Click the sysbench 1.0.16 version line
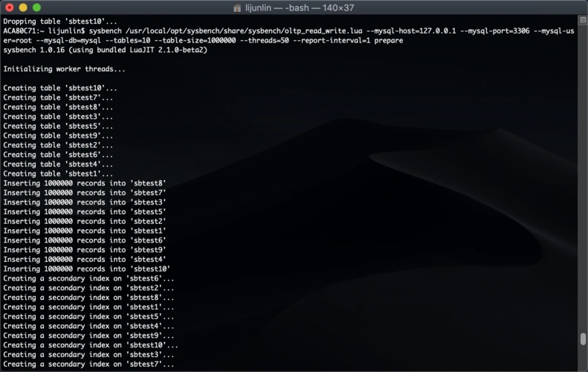This screenshot has width=588, height=372. pos(105,50)
